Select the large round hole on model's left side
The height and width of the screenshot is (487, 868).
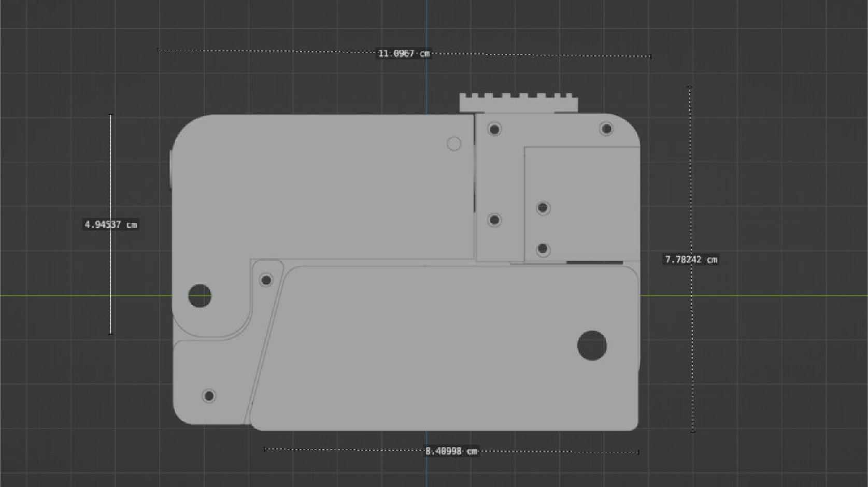200,296
